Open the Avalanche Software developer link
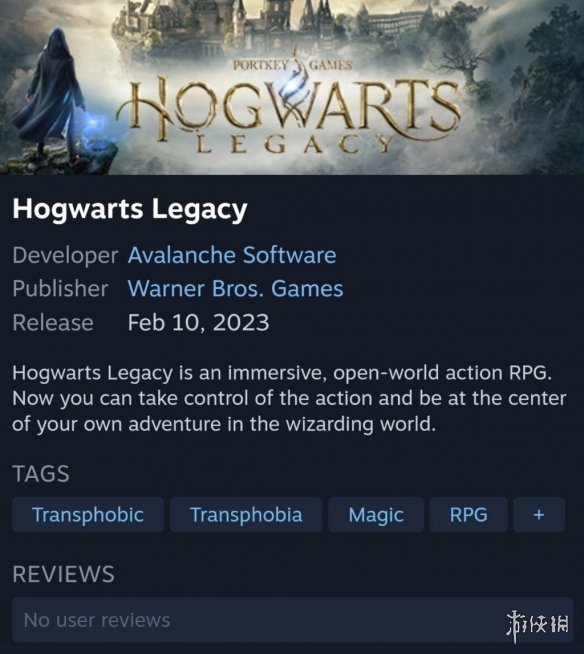This screenshot has width=584, height=654. coord(232,255)
